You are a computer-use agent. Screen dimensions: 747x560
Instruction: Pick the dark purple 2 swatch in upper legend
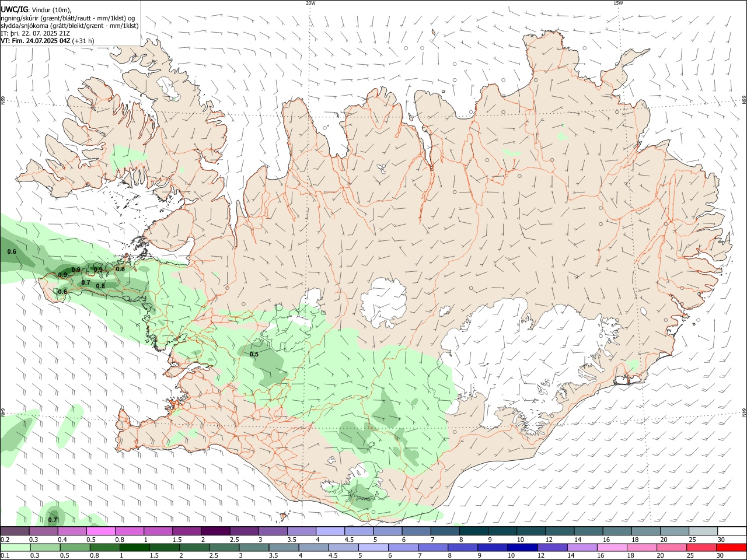pos(215,531)
